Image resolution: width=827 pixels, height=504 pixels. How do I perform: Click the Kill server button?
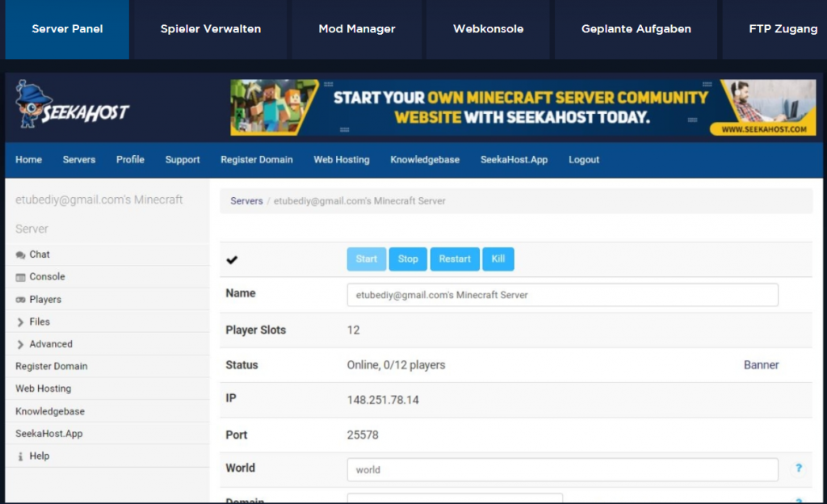[x=498, y=258]
